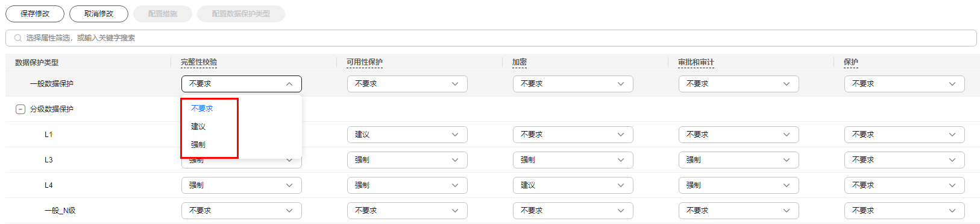Viewport: 980px width, 224px height.
Task: Collapse the 分级数据保护 tree group
Action: click(20, 109)
